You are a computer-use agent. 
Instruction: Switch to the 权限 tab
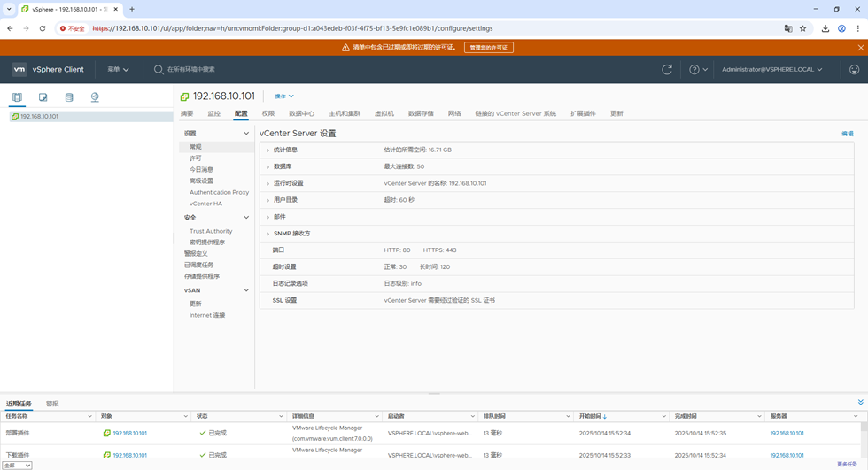[267, 114]
